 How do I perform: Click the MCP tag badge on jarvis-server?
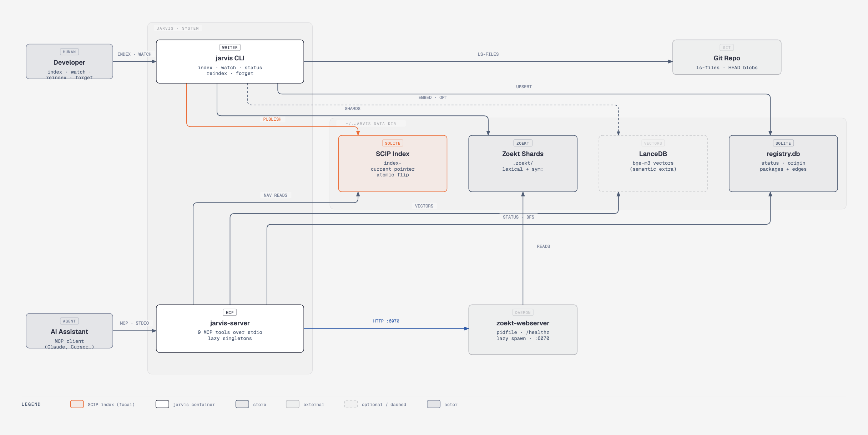[x=230, y=312]
